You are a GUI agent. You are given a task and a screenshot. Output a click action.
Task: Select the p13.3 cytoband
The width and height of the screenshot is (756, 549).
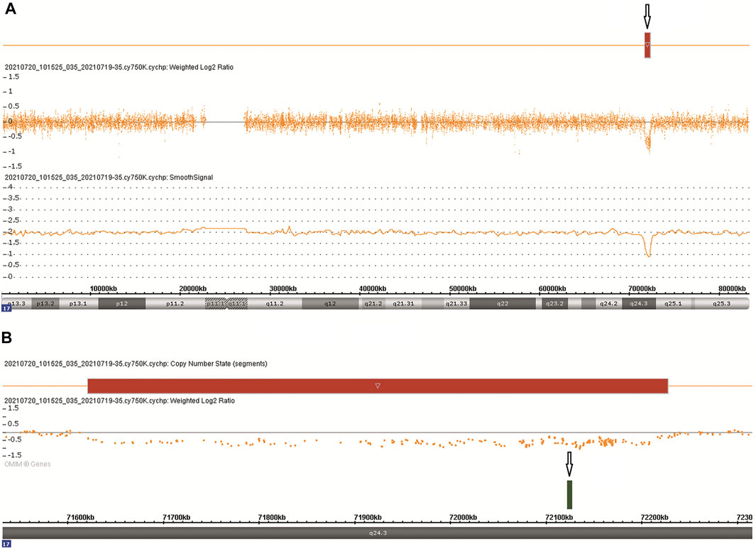coord(17,303)
